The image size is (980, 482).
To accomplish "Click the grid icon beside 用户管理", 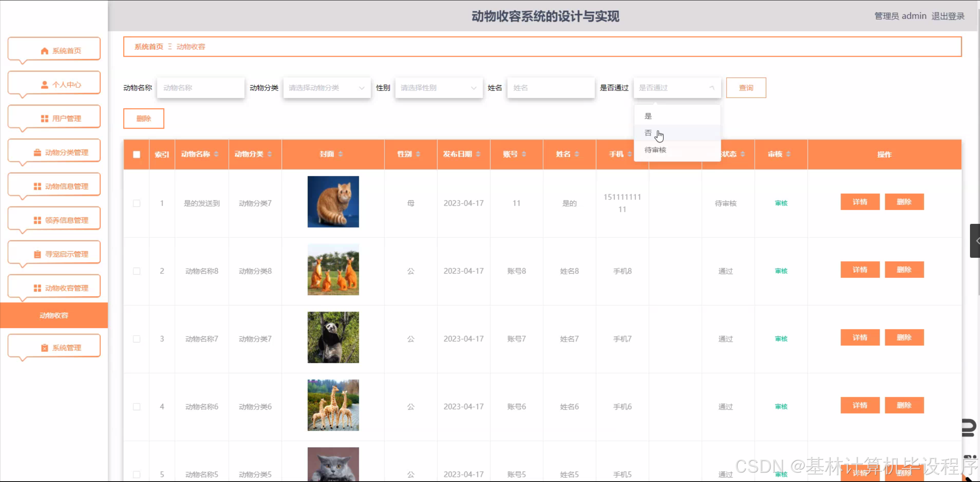I will click(x=44, y=119).
